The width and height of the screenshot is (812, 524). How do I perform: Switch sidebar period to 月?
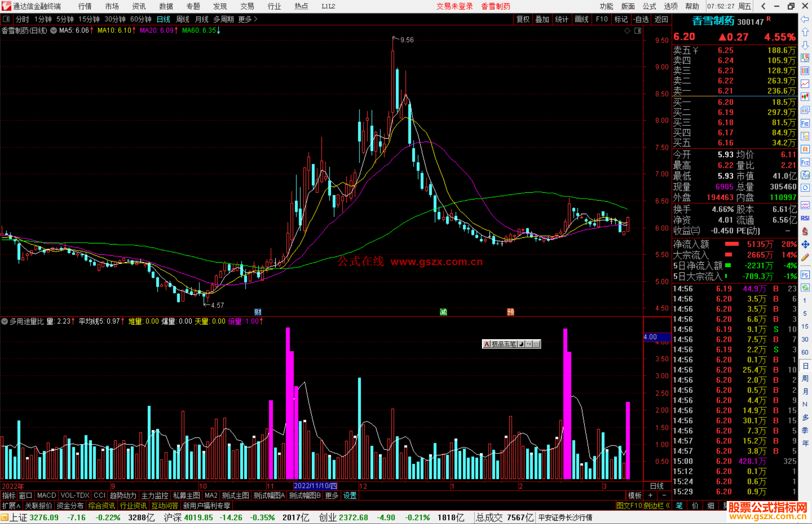(x=805, y=391)
